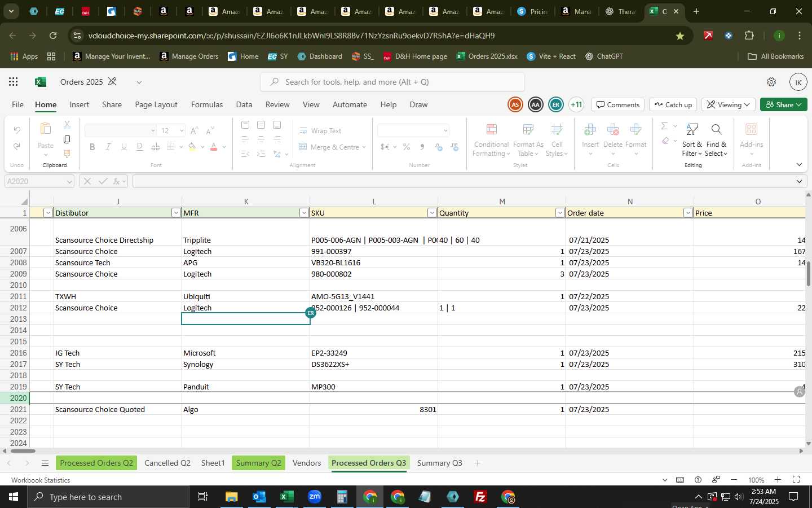The height and width of the screenshot is (508, 812).
Task: Click the Centre horizontally align icon
Action: coord(261,139)
